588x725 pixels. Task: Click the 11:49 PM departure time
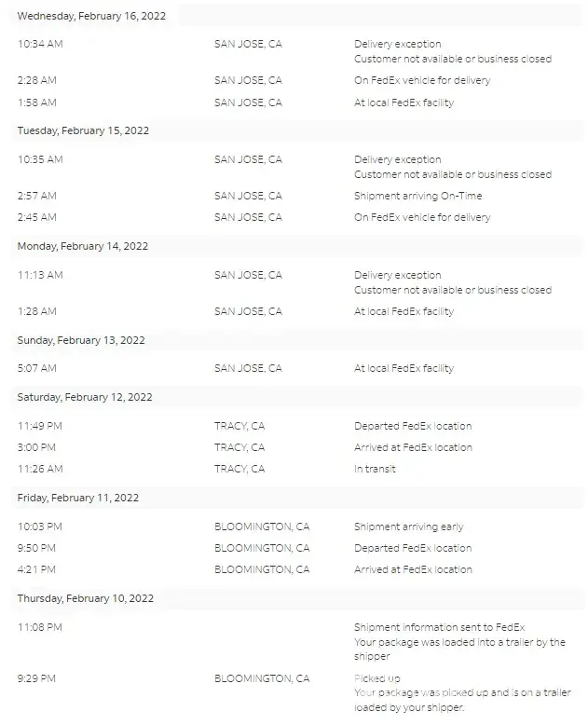40,427
